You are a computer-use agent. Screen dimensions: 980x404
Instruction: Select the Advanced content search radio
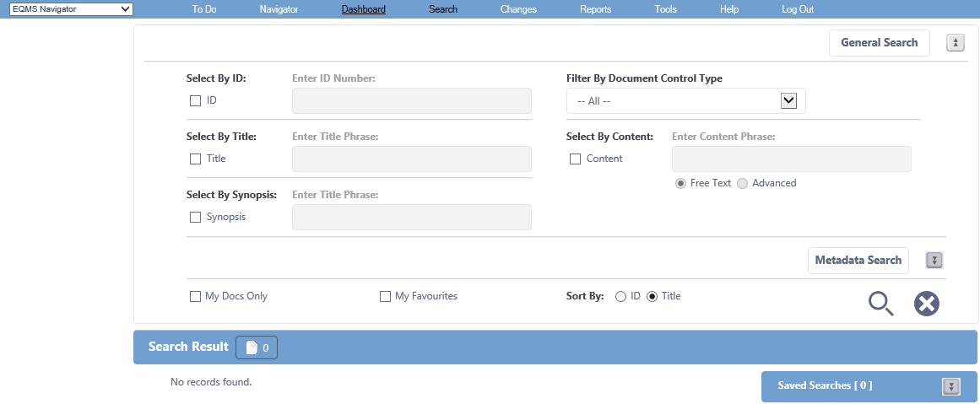click(743, 184)
